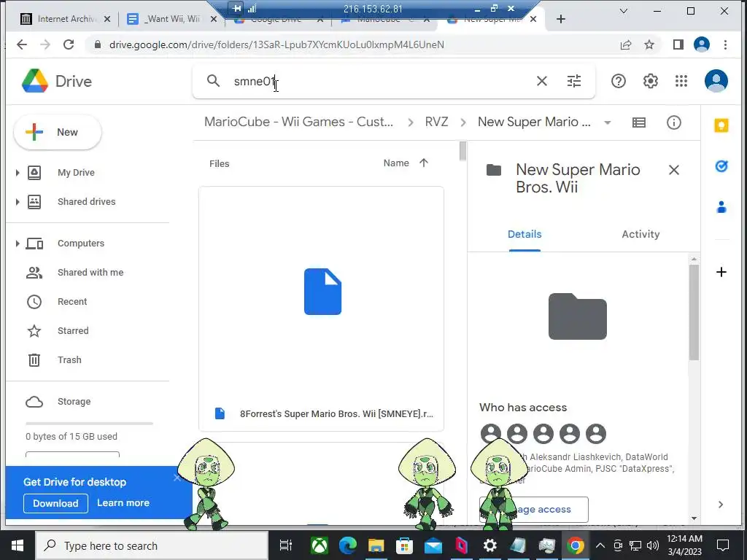Open Google Keep side panel icon
The height and width of the screenshot is (560, 747).
(721, 125)
